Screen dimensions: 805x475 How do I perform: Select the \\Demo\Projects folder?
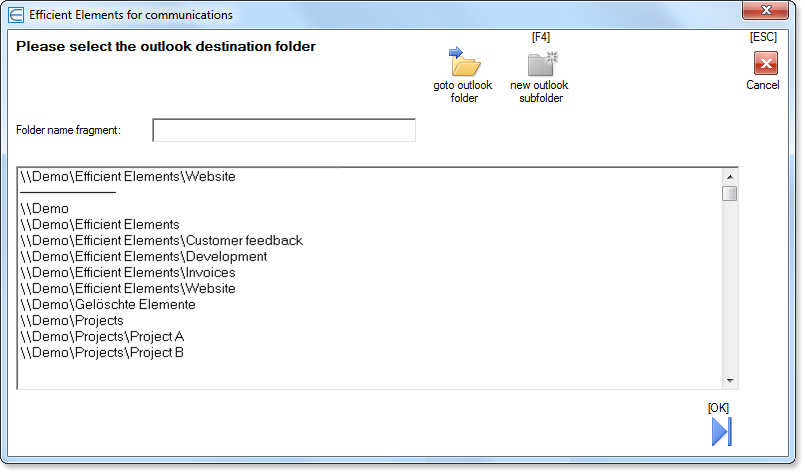pos(72,320)
